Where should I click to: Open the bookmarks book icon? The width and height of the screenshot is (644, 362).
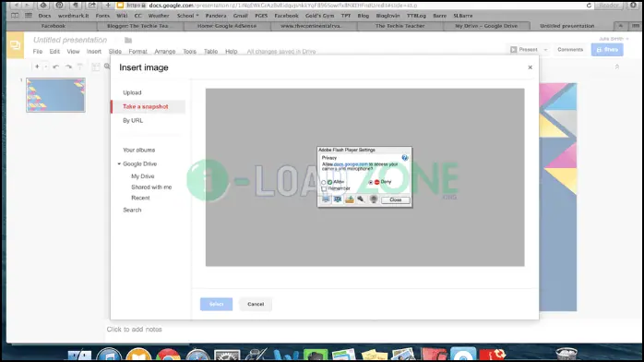pos(15,16)
